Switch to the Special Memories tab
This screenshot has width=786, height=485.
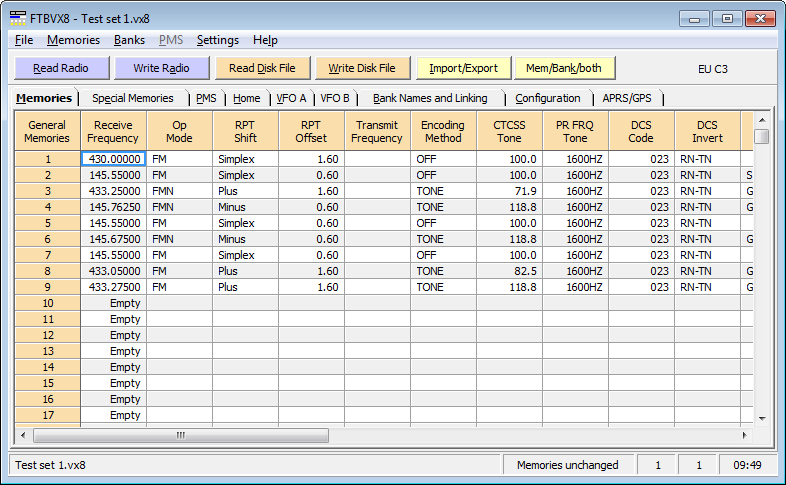pyautogui.click(x=132, y=98)
